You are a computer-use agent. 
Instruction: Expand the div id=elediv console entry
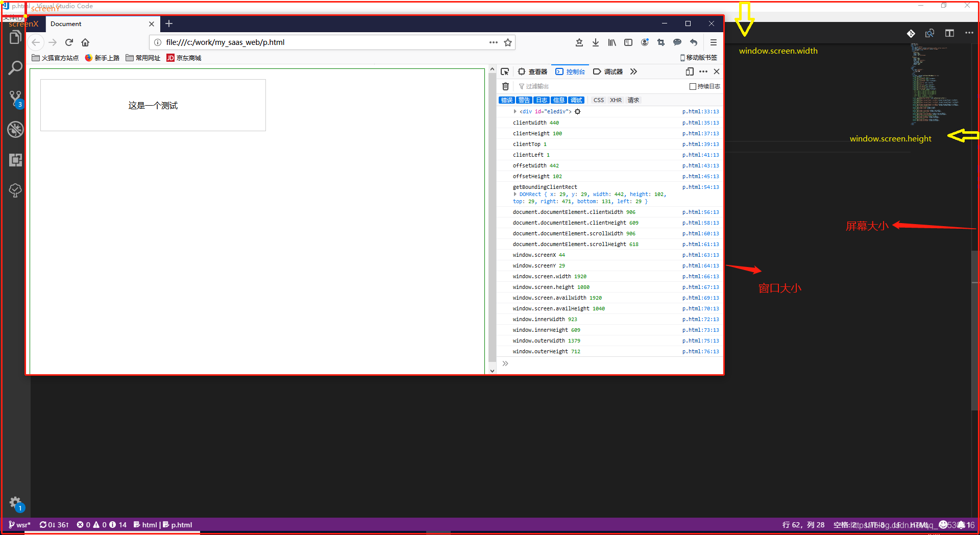pyautogui.click(x=515, y=111)
